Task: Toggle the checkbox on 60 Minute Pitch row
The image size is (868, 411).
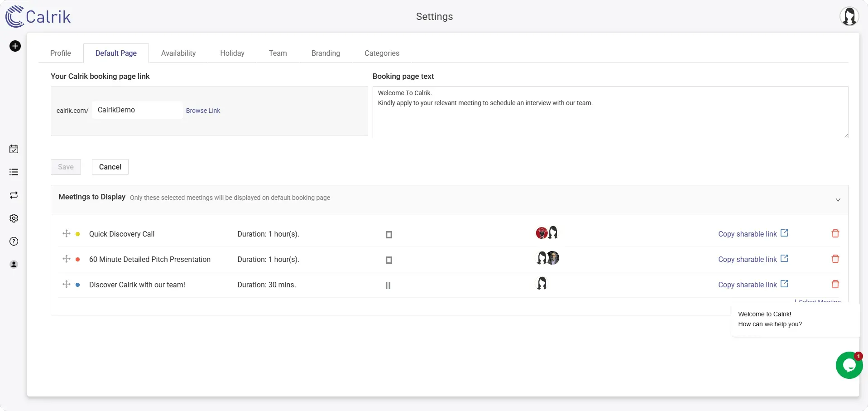Action: tap(388, 260)
